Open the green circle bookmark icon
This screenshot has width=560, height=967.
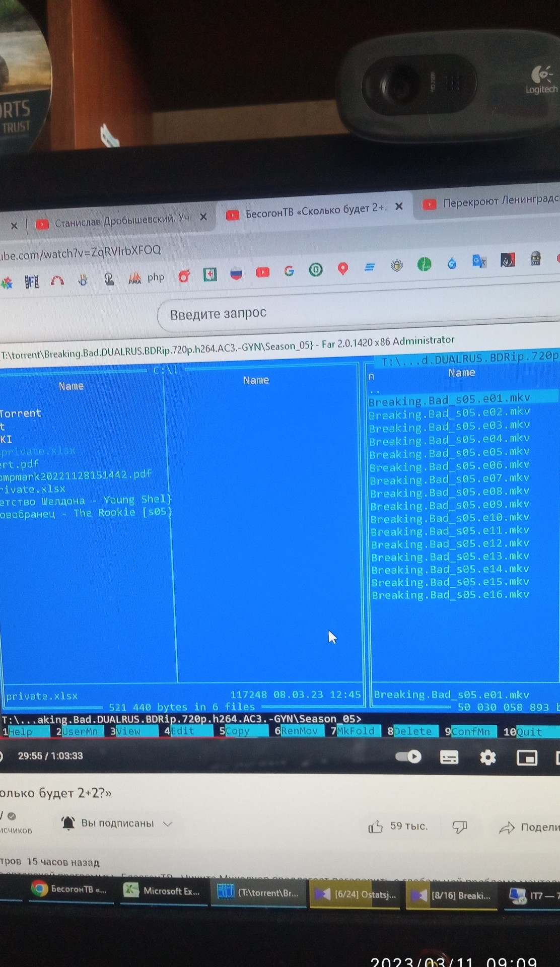click(424, 264)
